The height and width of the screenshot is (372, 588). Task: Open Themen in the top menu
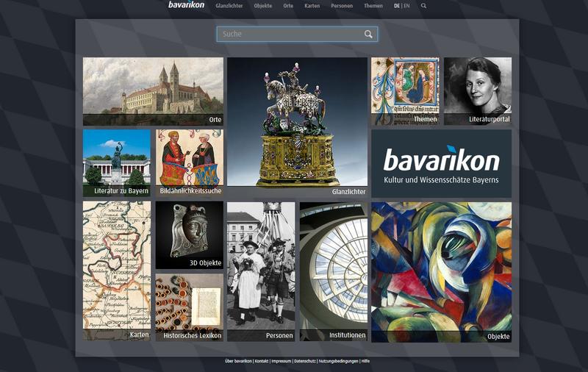[373, 6]
